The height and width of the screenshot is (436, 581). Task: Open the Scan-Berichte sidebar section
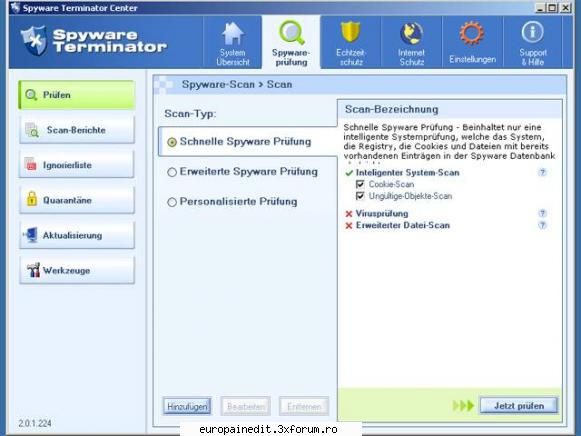click(77, 130)
